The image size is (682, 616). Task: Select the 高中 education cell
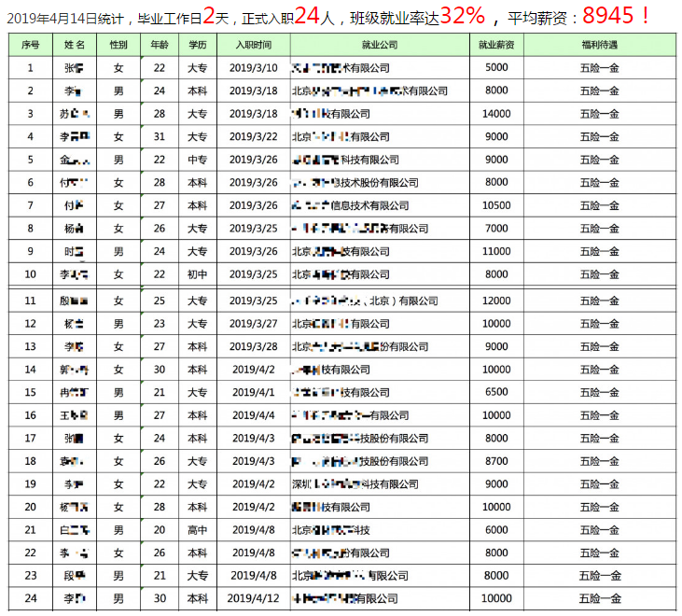tap(197, 530)
